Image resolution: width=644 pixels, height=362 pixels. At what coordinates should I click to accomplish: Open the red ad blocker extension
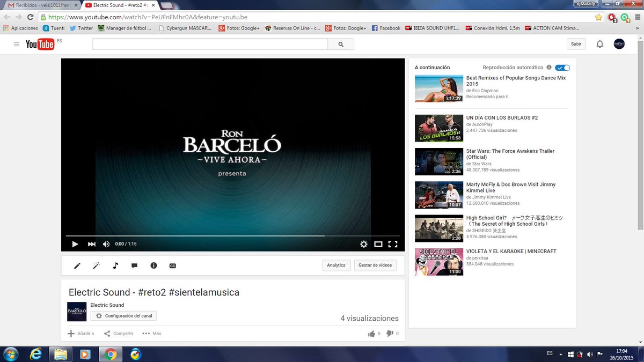612,17
